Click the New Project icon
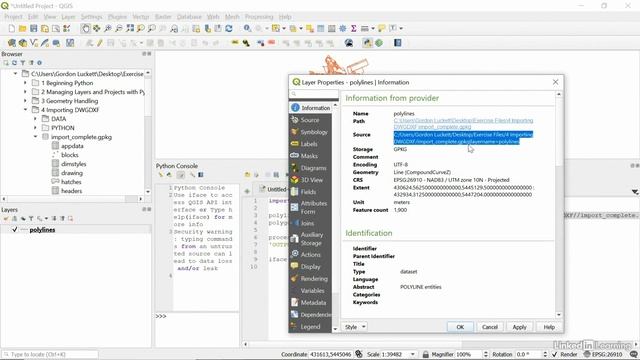This screenshot has width=640, height=360. pyautogui.click(x=11, y=28)
